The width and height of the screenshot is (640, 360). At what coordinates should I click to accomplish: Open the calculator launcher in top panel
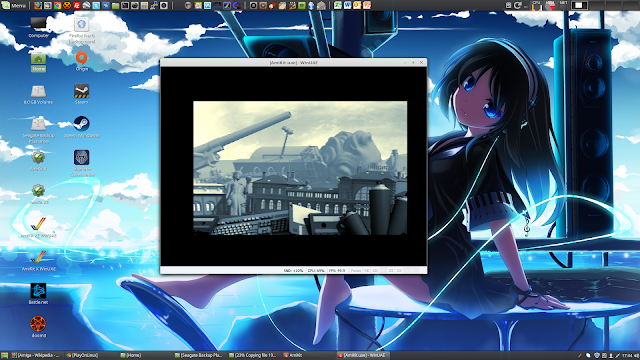coord(144,5)
